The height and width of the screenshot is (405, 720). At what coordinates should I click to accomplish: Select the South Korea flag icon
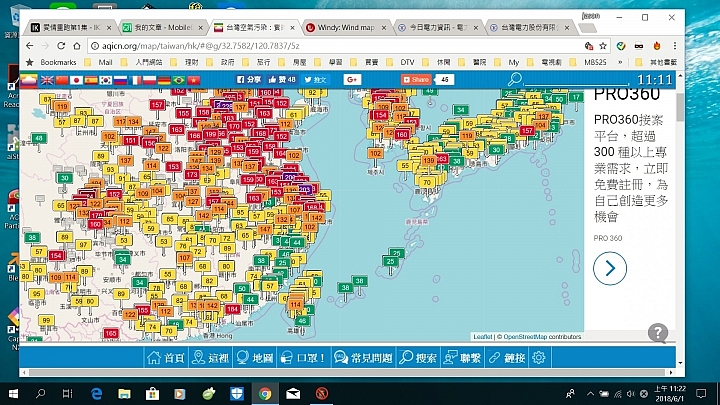point(106,80)
